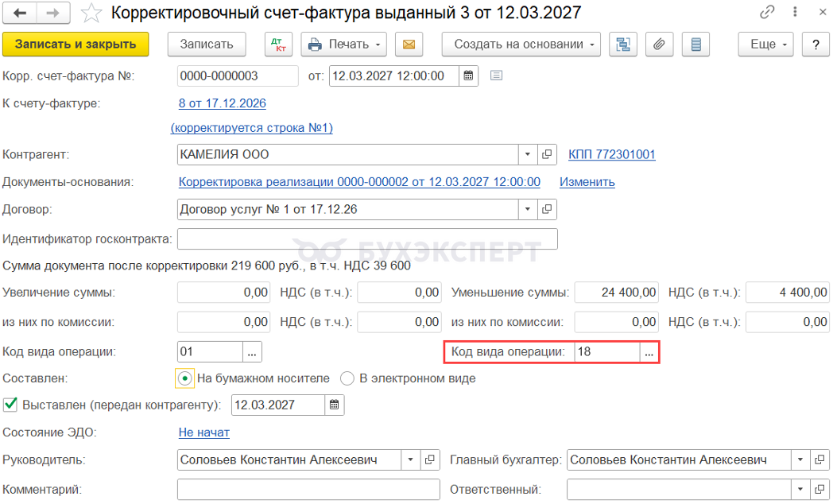833x504 pixels.
Task: Expand the Контрагент dropdown
Action: point(528,154)
